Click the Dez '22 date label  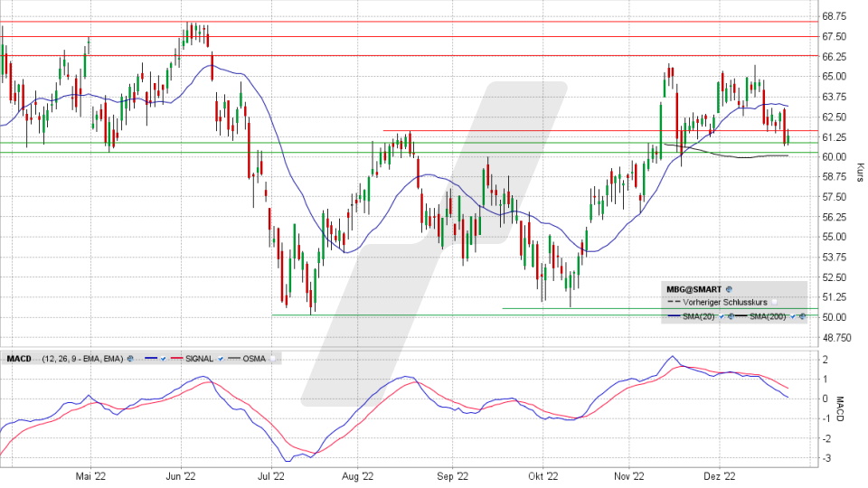(x=720, y=476)
